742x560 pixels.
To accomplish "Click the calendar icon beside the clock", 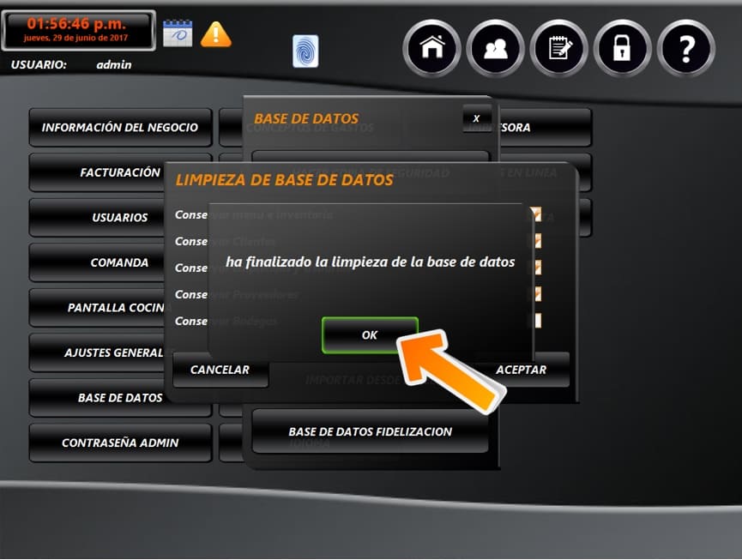I will [178, 33].
